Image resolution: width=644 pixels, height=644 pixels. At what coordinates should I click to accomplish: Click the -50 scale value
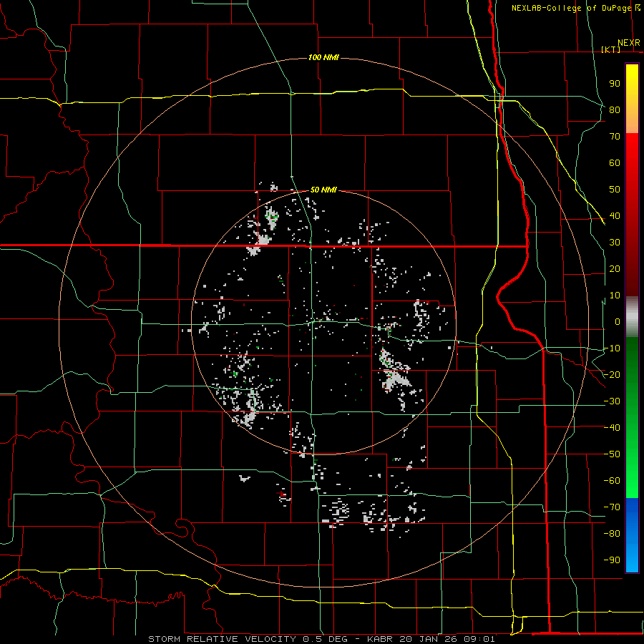612,454
